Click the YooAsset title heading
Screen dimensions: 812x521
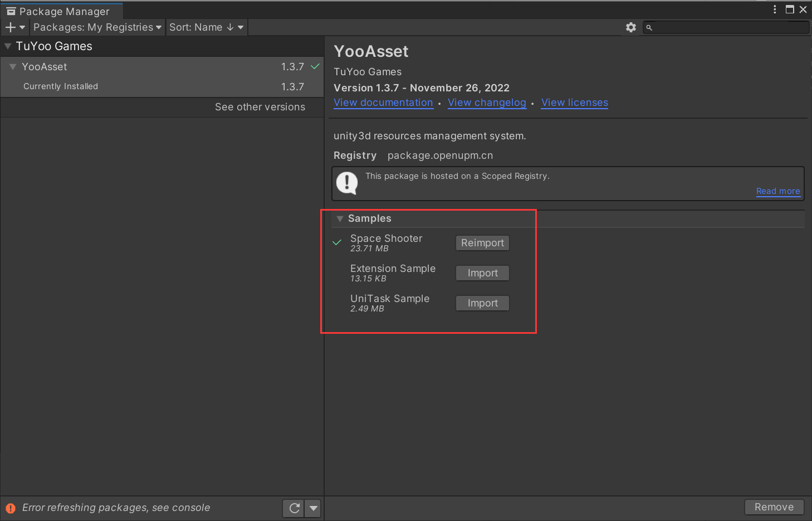(x=371, y=51)
